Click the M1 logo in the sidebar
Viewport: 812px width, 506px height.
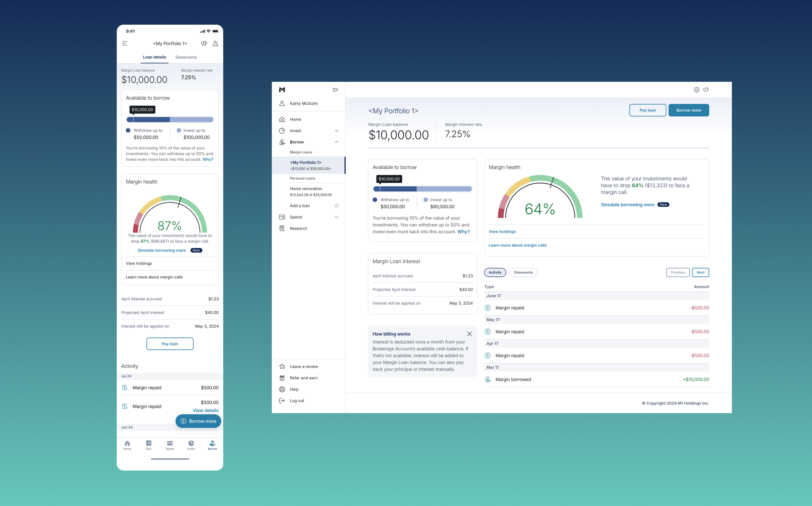(x=282, y=90)
